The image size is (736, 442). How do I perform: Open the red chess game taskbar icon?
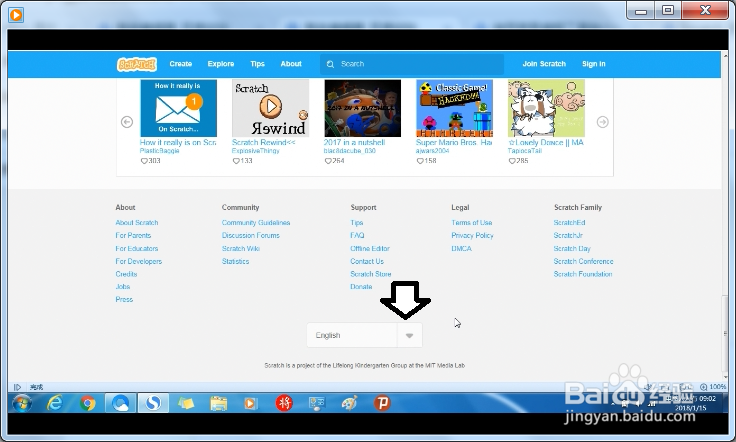pyautogui.click(x=284, y=403)
